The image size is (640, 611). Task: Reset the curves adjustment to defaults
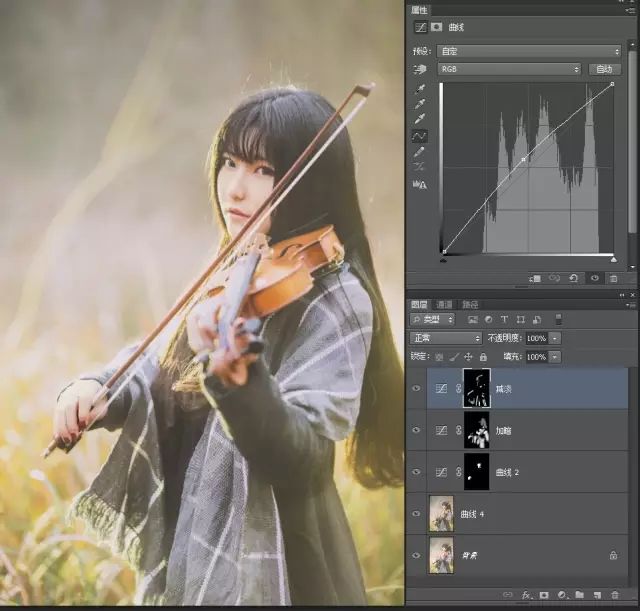(575, 278)
